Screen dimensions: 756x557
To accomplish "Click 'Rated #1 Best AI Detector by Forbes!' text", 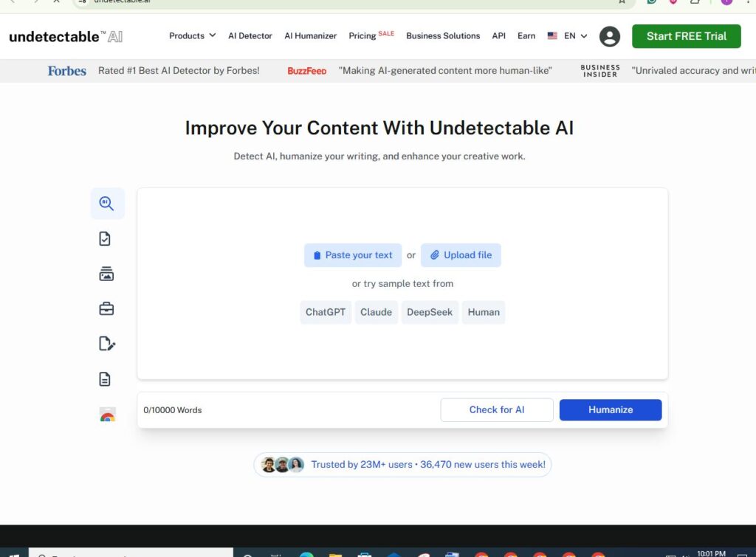I will point(179,70).
